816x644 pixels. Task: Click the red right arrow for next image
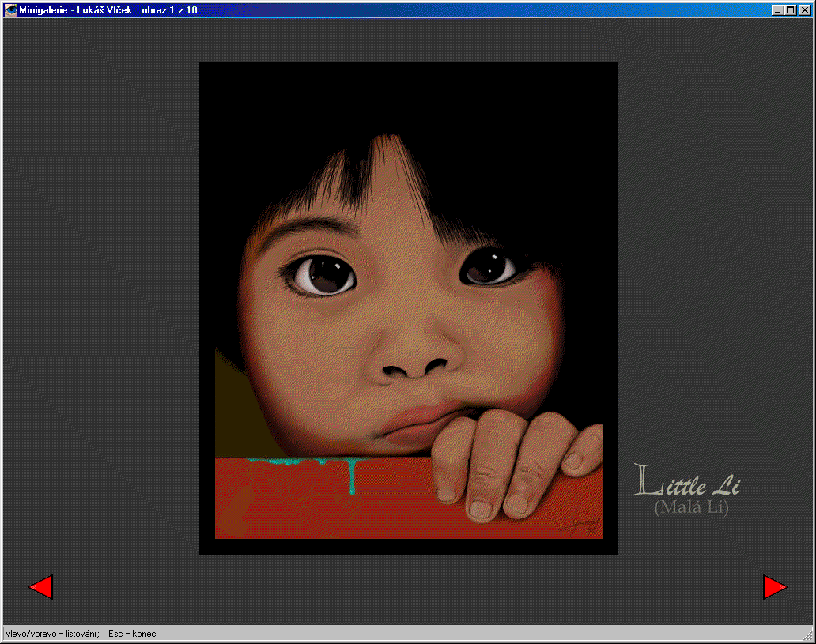pos(774,587)
